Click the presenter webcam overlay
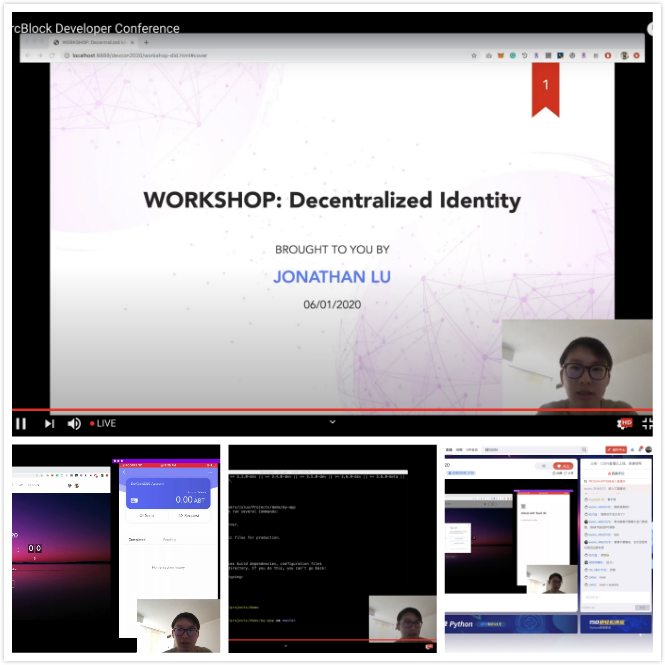The height and width of the screenshot is (665, 665). tap(576, 365)
